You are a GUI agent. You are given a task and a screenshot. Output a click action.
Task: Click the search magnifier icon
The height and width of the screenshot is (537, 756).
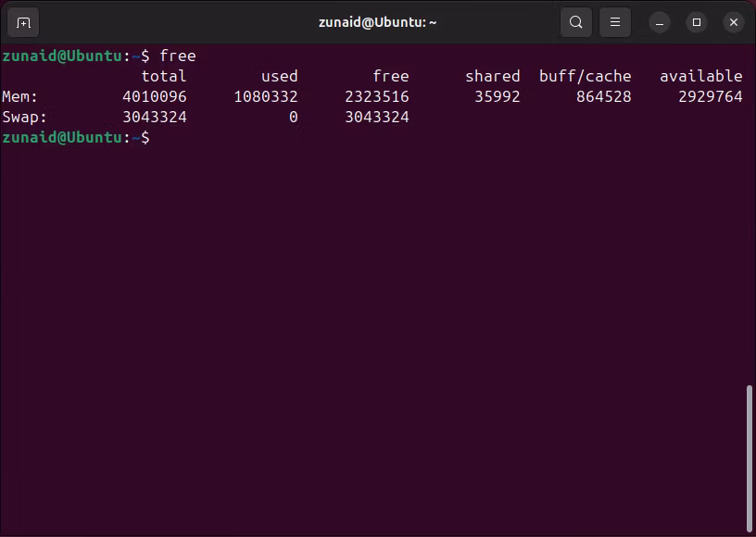(576, 22)
